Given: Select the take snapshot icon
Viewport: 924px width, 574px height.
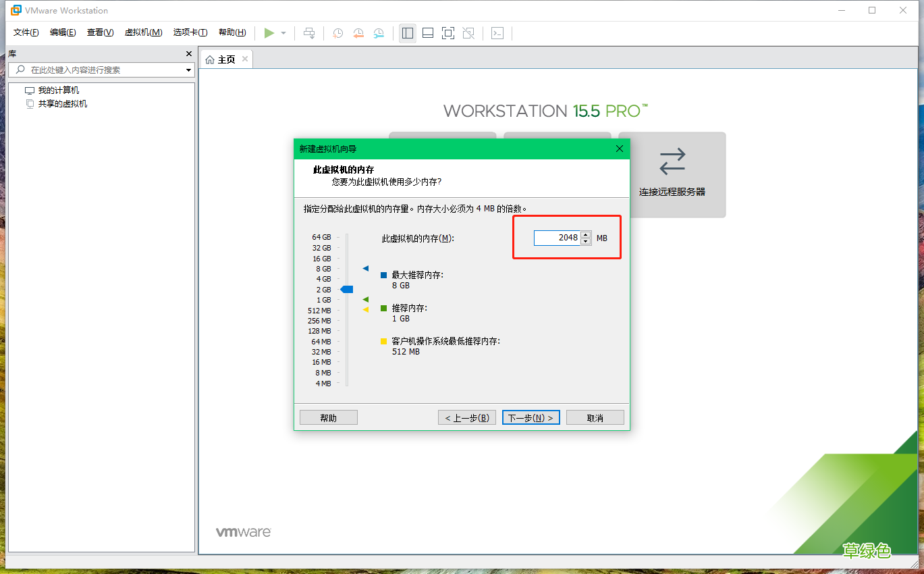Looking at the screenshot, I should (x=337, y=32).
